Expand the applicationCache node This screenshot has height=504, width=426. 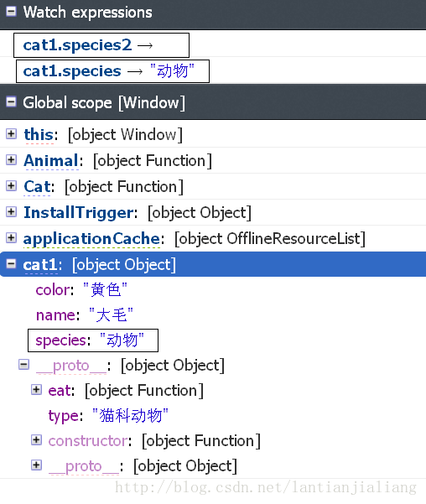pyautogui.click(x=11, y=238)
